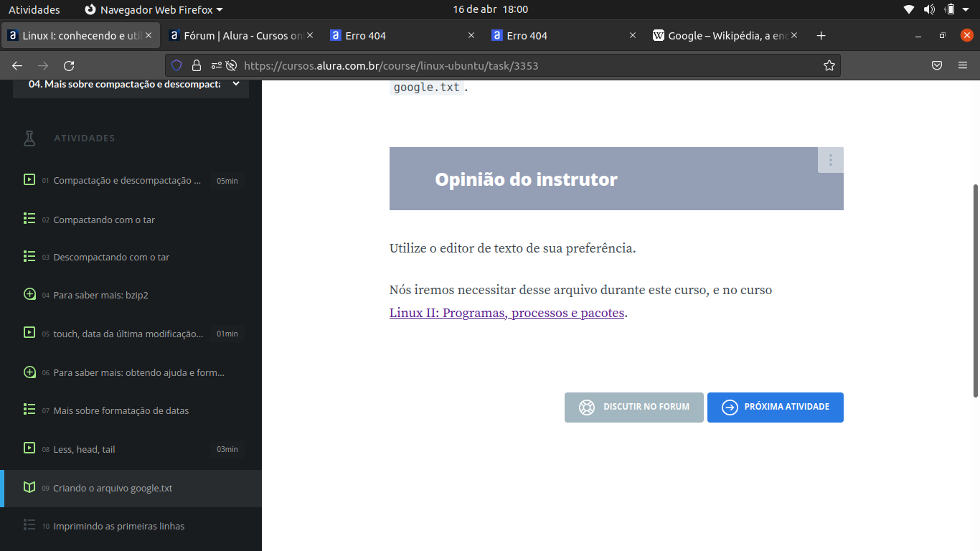The width and height of the screenshot is (980, 551).
Task: Click the 05min duration label
Action: tap(227, 181)
